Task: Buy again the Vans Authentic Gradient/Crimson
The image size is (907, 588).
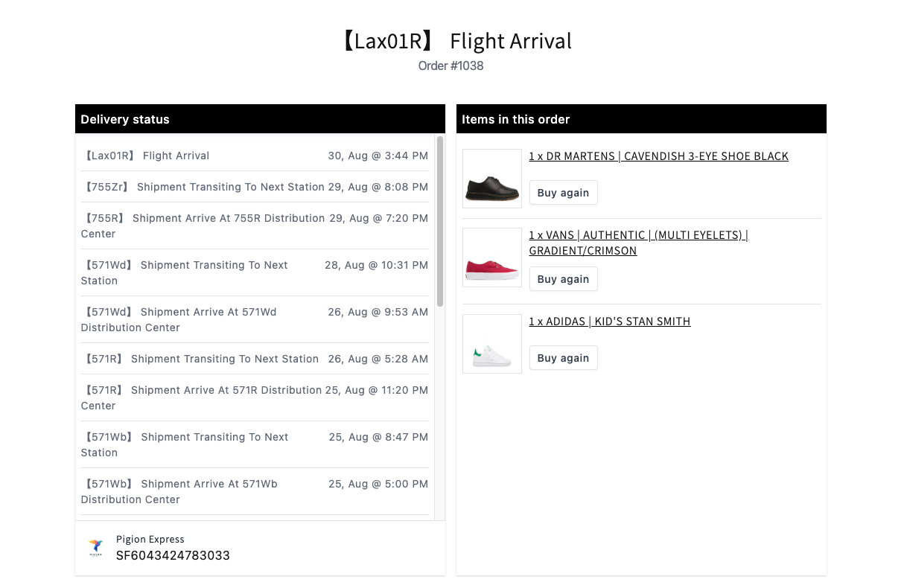Action: click(x=563, y=279)
